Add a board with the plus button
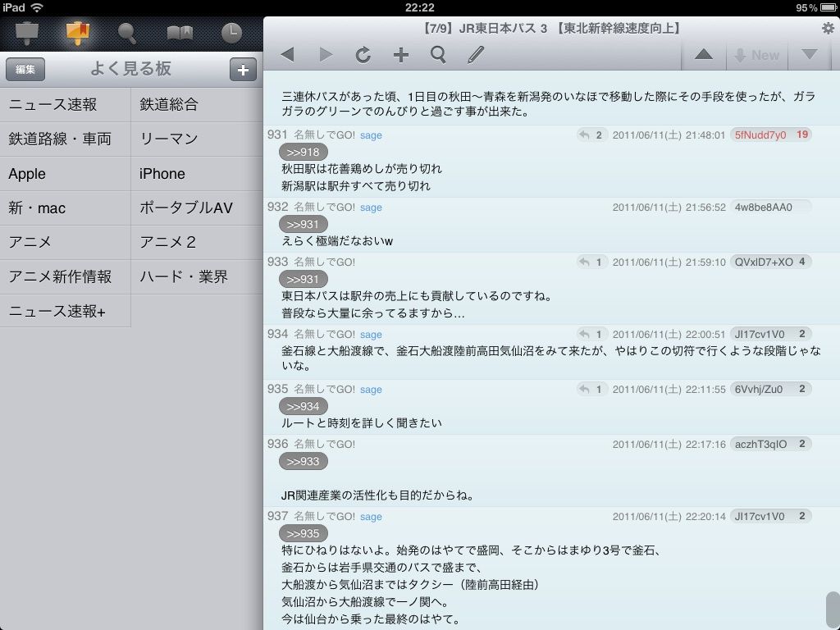Screen dimensions: 840x630 point(243,70)
